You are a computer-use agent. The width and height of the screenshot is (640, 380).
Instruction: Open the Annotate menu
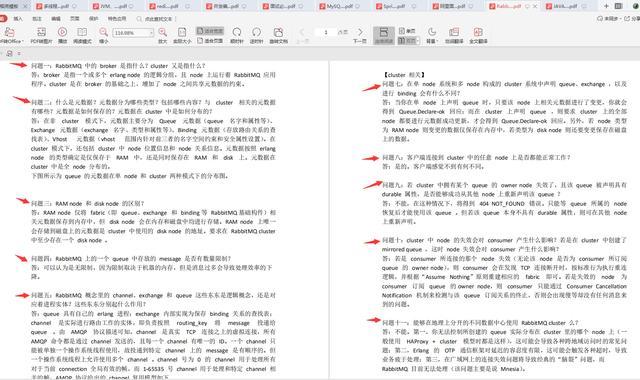pos(37,19)
